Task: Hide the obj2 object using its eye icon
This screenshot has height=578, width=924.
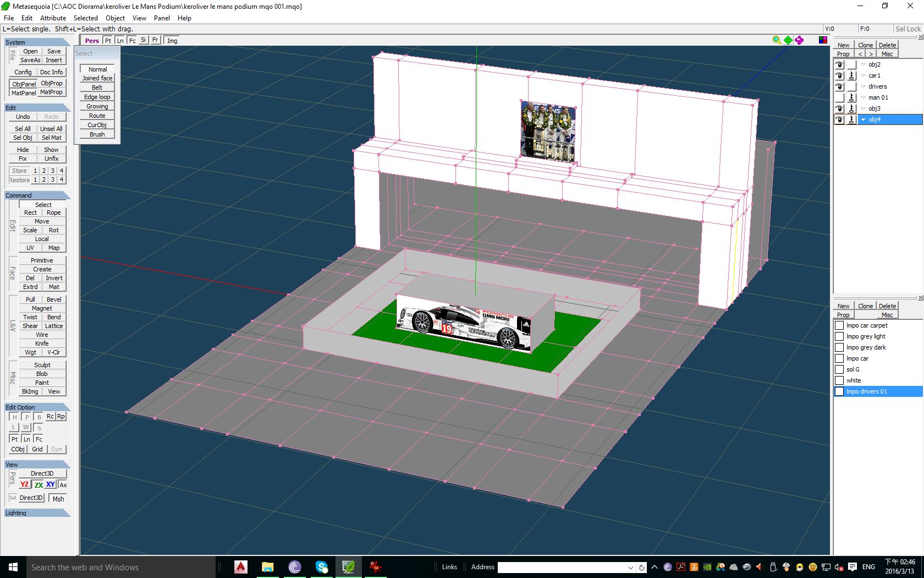Action: coord(839,64)
